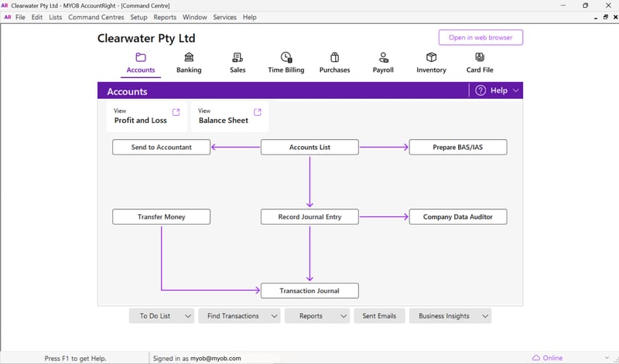Click the Accounts purple header title

coord(127,91)
